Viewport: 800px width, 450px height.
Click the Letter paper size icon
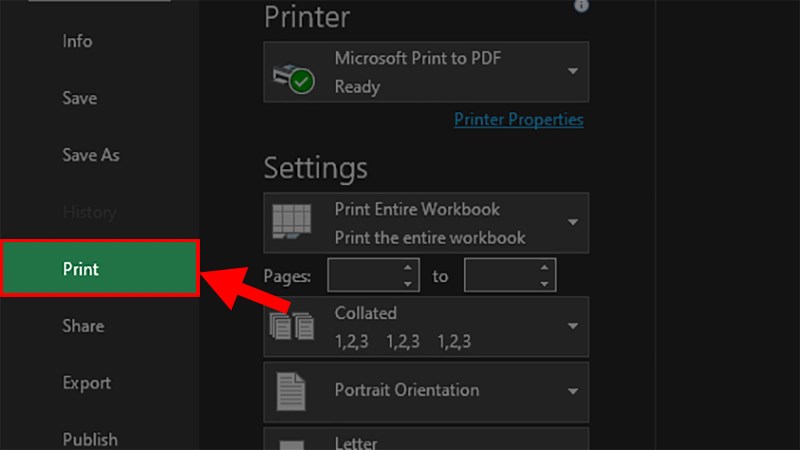click(292, 445)
